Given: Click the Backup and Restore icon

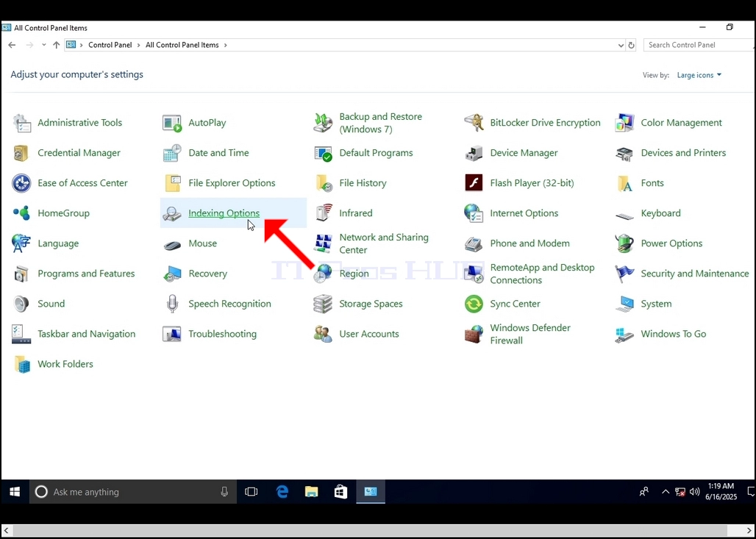Looking at the screenshot, I should (x=323, y=123).
